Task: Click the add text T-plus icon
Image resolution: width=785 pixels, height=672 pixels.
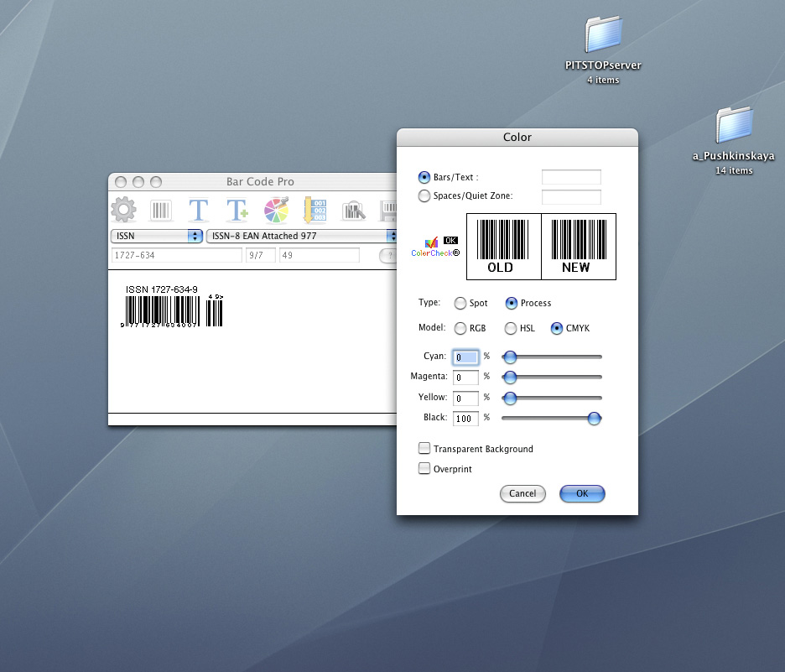Action: [237, 210]
